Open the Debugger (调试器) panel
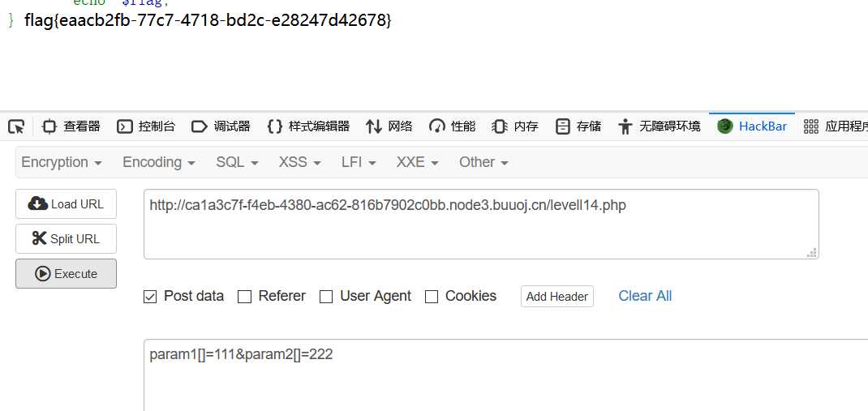 click(x=221, y=126)
